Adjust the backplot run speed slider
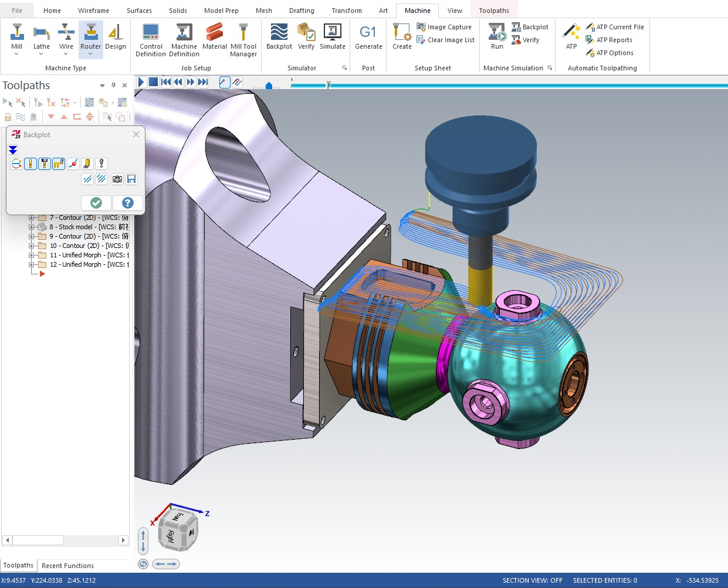This screenshot has width=728, height=588. 269,85
